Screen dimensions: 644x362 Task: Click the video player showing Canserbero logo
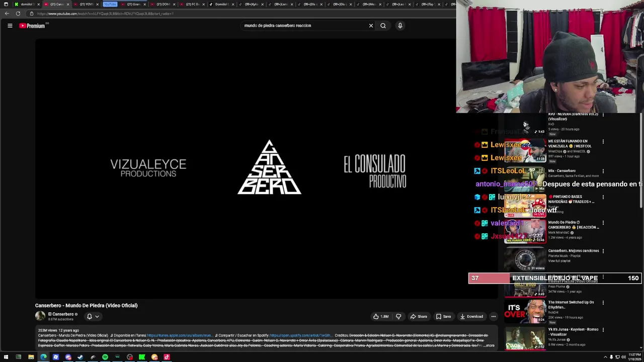[267, 168]
